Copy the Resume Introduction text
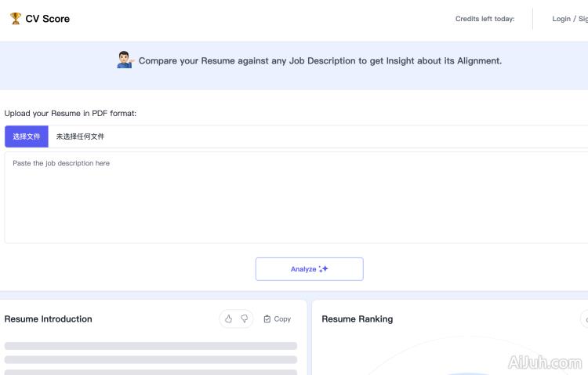The width and height of the screenshot is (588, 375). click(278, 319)
